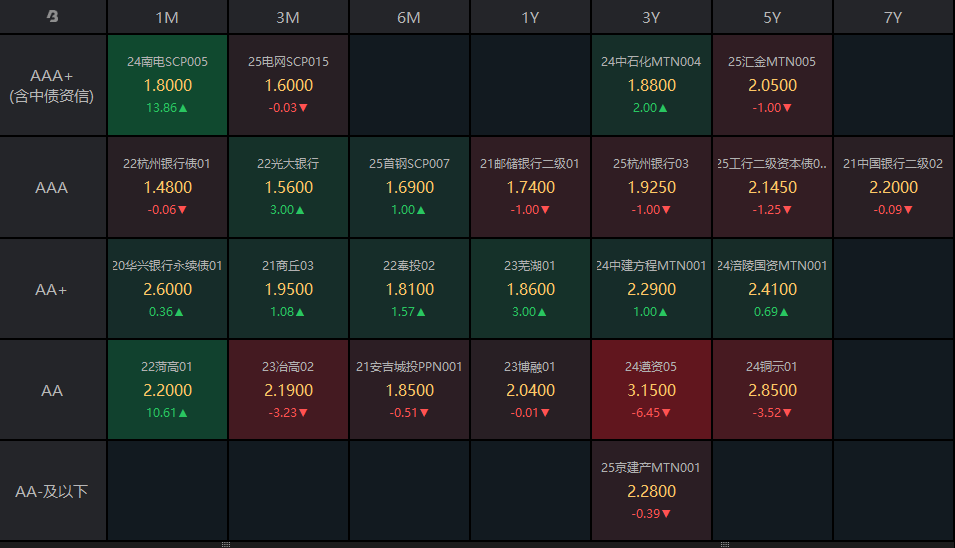Select the AAA+ rating row header
The width and height of the screenshot is (955, 548).
click(52, 86)
